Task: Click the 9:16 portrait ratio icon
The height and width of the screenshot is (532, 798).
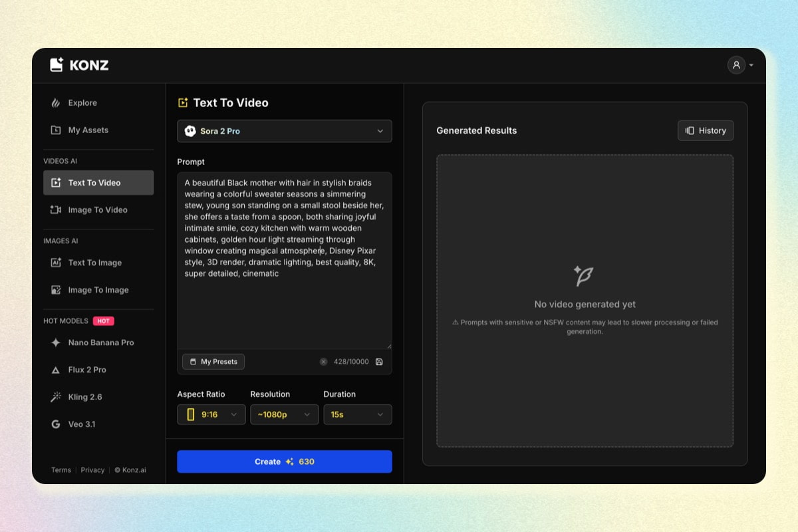Action: pyautogui.click(x=191, y=414)
